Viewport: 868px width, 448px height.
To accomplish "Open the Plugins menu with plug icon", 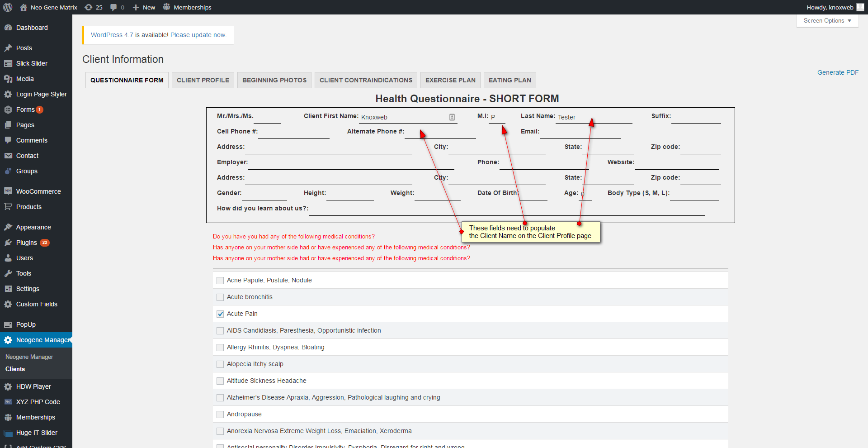I will coord(26,243).
